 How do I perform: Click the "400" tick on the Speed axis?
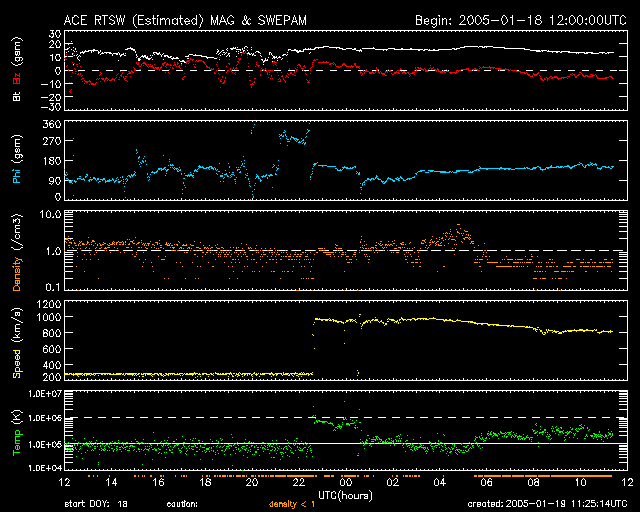(52, 365)
